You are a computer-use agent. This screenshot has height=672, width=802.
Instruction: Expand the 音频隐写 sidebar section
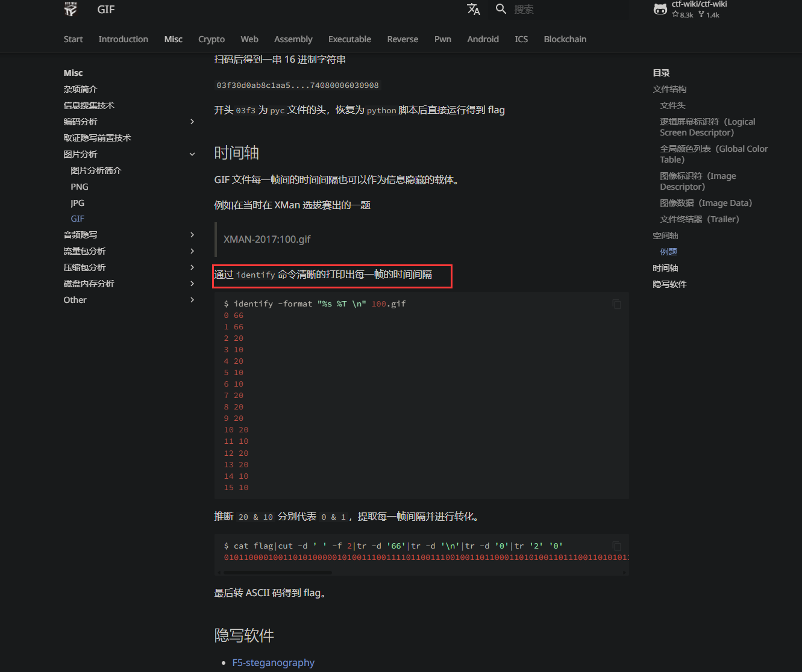(192, 235)
